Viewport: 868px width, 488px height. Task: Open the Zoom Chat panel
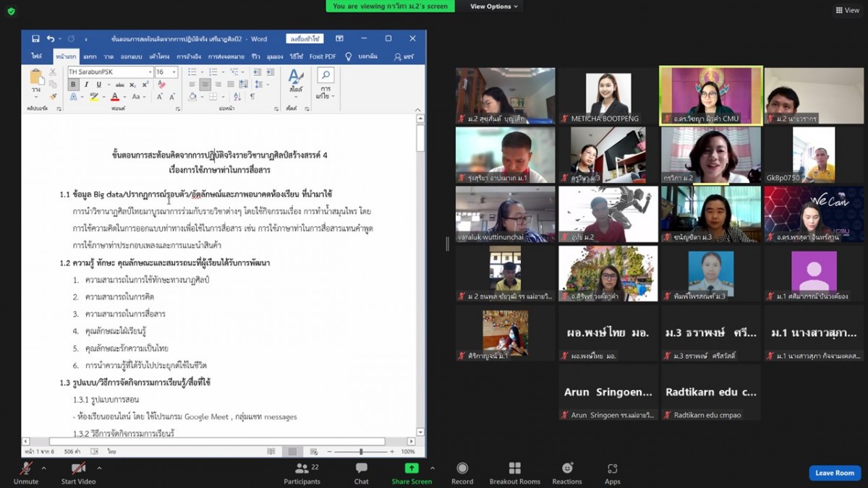tap(362, 473)
